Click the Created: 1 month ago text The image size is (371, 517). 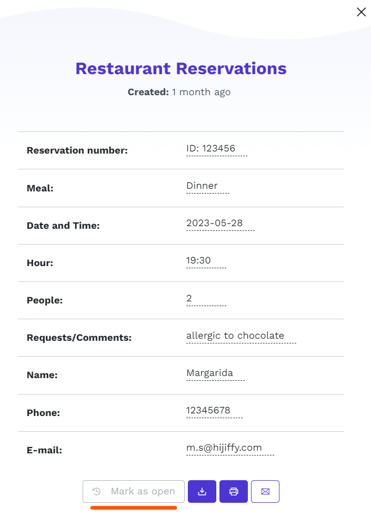pos(179,92)
